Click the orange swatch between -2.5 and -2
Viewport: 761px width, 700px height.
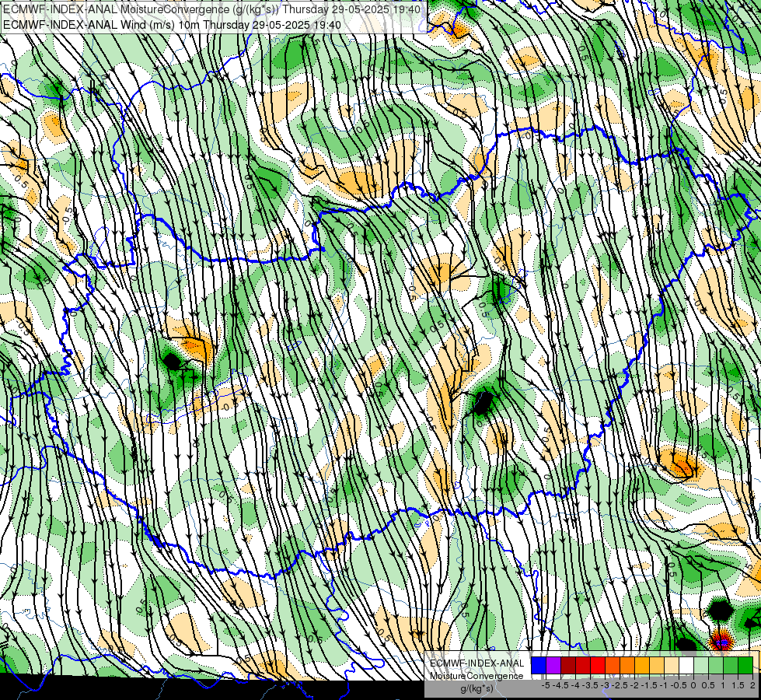pyautogui.click(x=627, y=666)
